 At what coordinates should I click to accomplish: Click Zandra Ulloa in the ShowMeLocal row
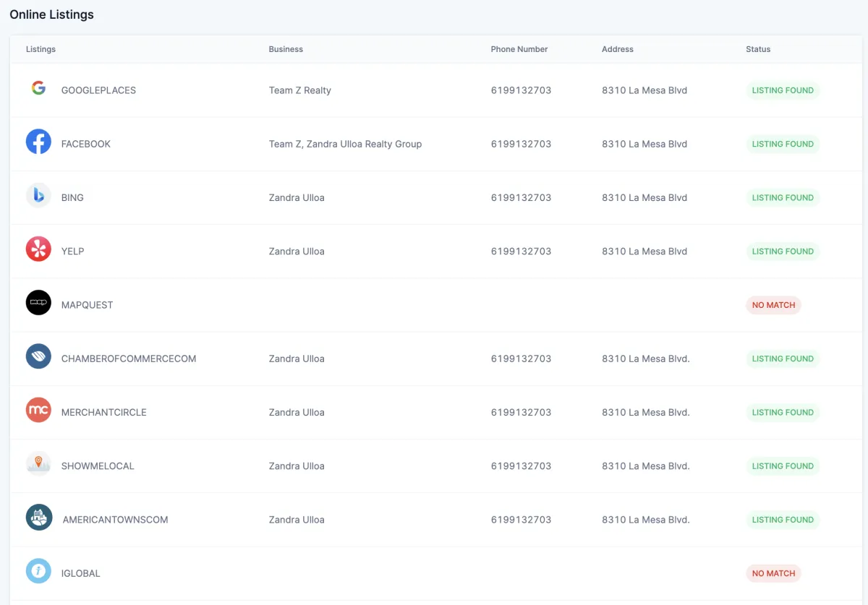297,466
